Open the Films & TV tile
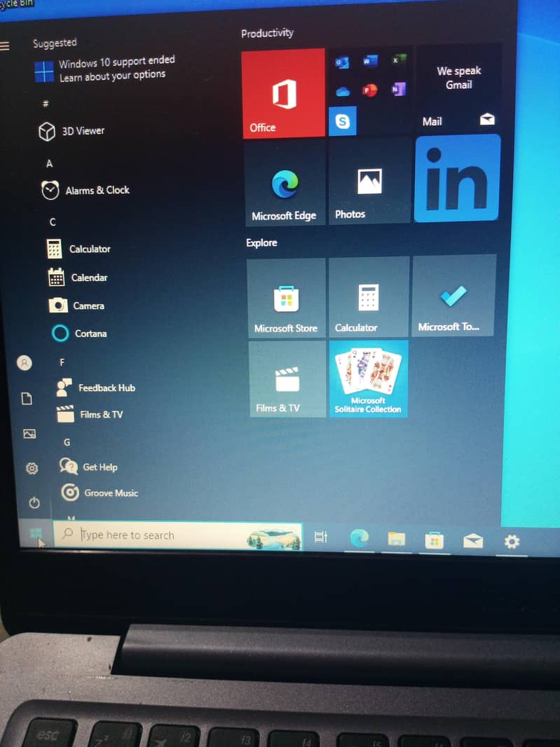The height and width of the screenshot is (747, 560). (x=287, y=380)
